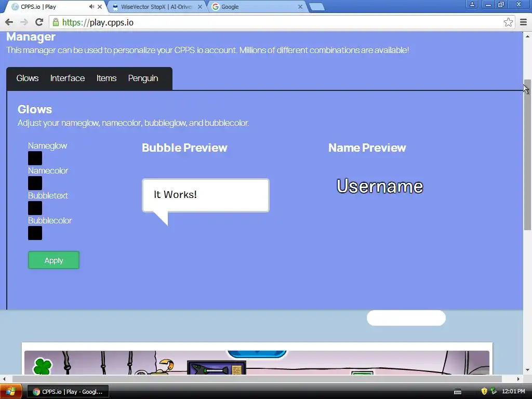The height and width of the screenshot is (399, 532).
Task: Select the CPPS.io Chrome taskbar button
Action: tap(68, 392)
